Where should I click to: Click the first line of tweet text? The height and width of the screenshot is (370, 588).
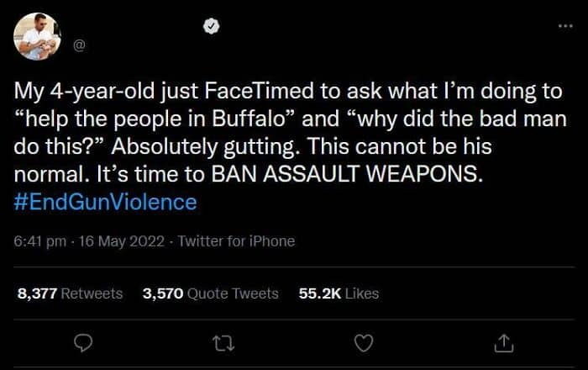click(286, 91)
